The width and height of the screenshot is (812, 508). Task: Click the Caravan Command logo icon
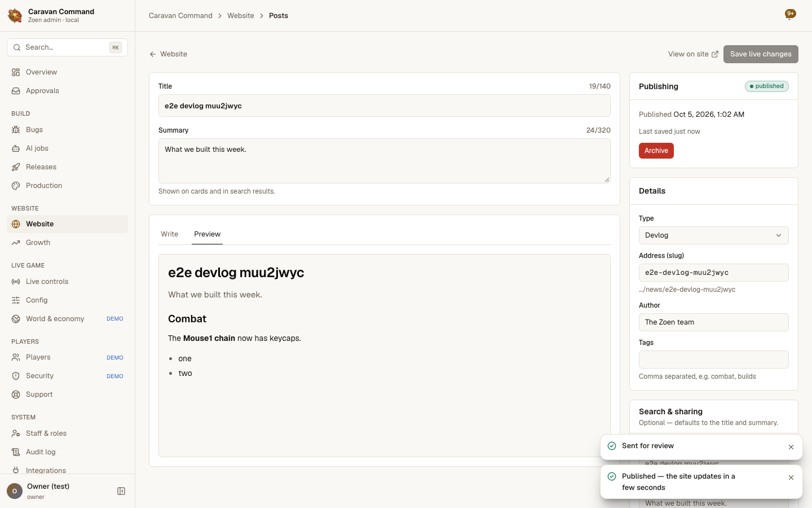point(15,16)
